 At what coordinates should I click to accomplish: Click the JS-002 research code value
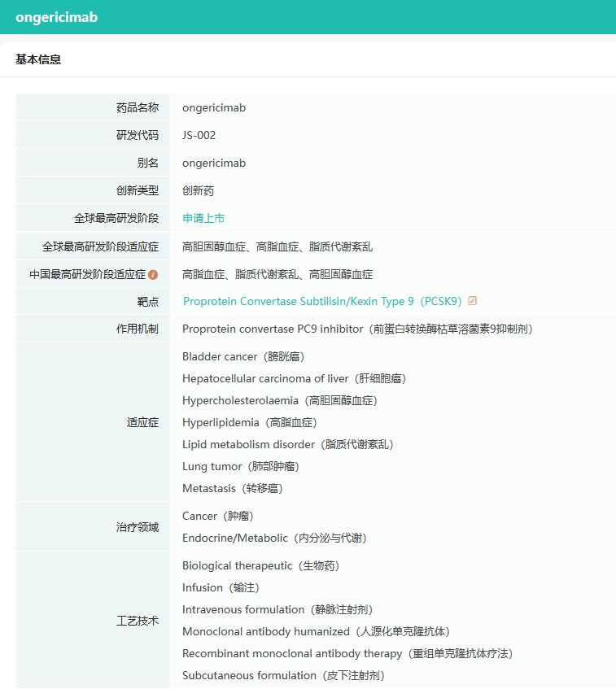tap(199, 135)
